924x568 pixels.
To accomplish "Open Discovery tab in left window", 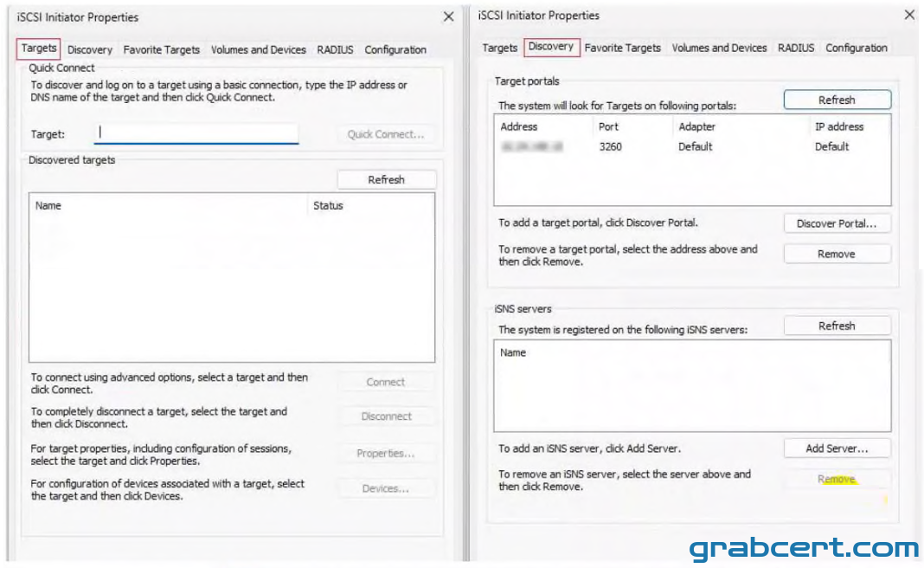I will (x=90, y=50).
